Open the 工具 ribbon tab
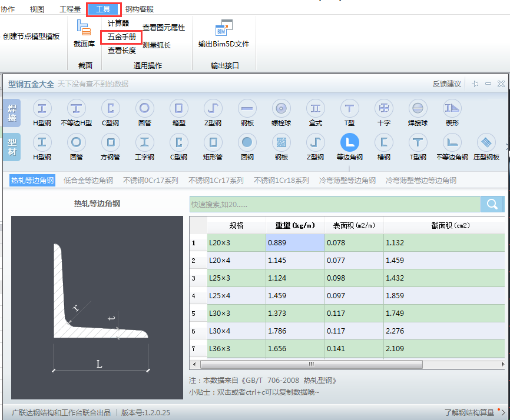The height and width of the screenshot is (420, 510). 104,9
